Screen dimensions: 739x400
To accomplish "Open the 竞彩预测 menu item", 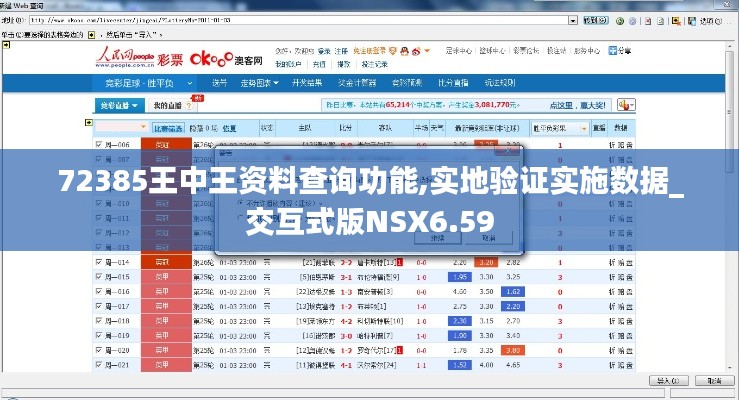I will tap(407, 83).
